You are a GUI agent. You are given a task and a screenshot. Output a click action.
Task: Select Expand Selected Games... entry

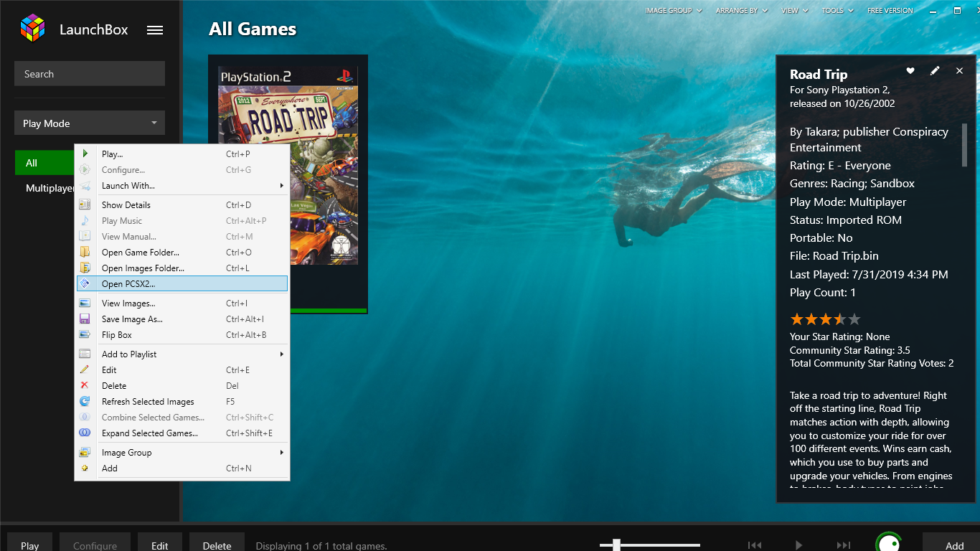[182, 433]
